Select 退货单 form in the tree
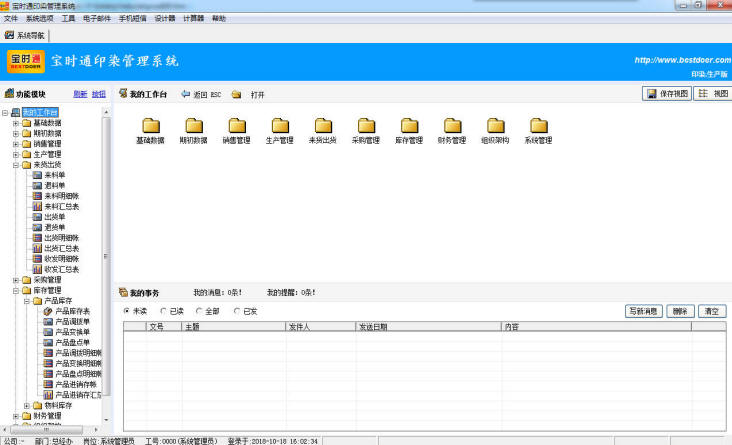This screenshot has height=445, width=732. (x=55, y=227)
